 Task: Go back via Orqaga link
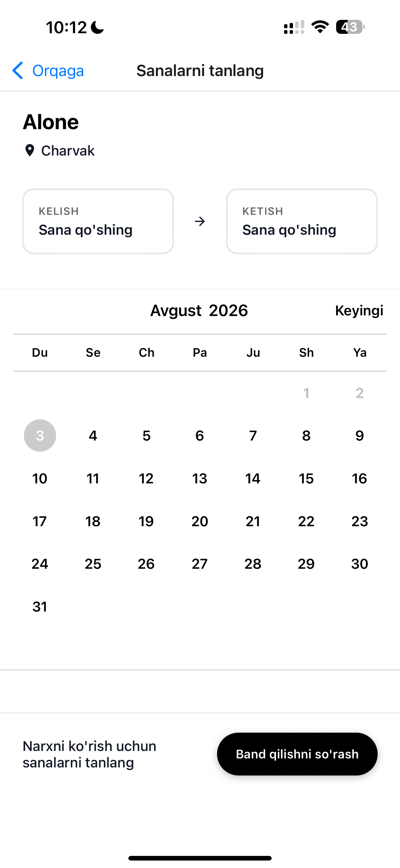point(58,70)
